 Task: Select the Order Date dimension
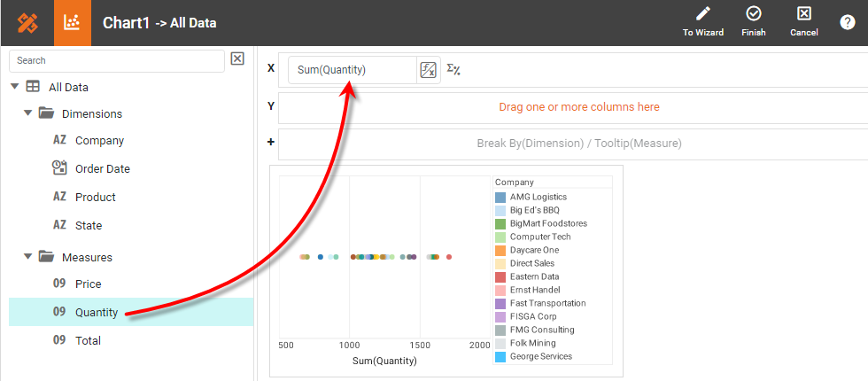coord(102,168)
